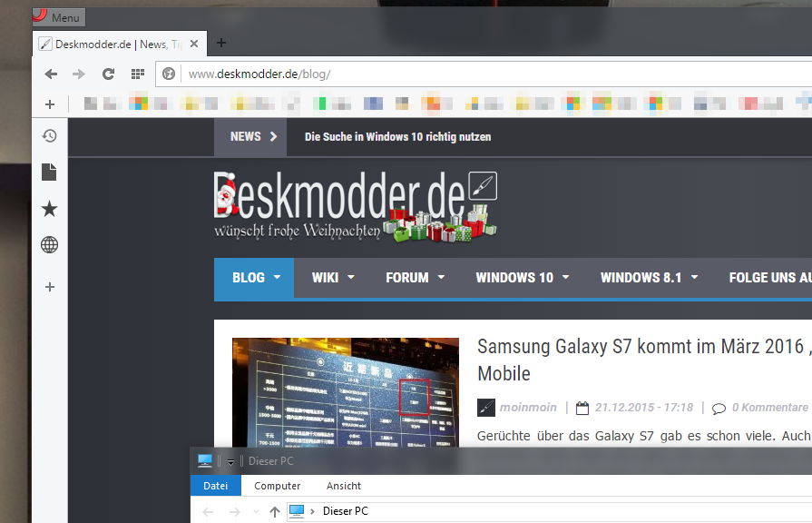
Task: Open Explorer recent locations dropdown
Action: [257, 511]
